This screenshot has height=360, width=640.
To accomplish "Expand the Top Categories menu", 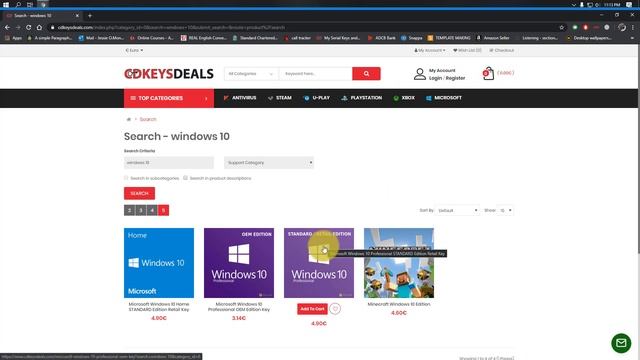I will 169,98.
